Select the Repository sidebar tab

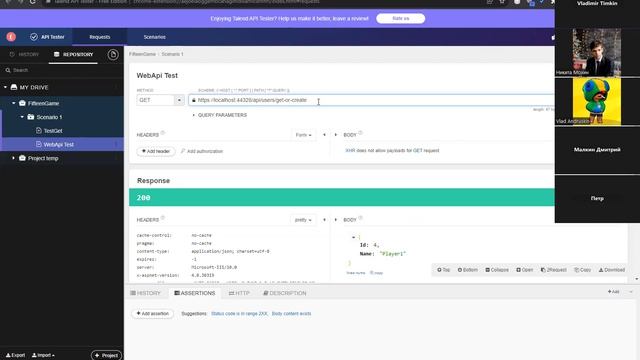click(x=73, y=54)
